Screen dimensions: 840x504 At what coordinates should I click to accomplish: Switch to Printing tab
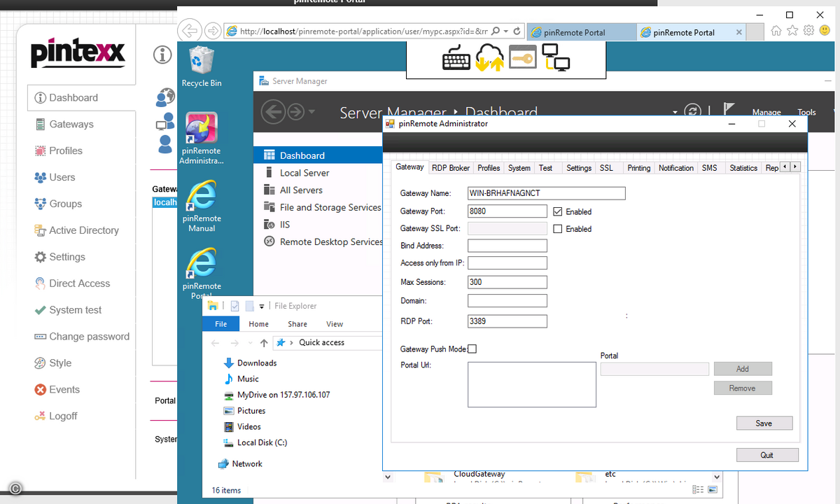639,168
